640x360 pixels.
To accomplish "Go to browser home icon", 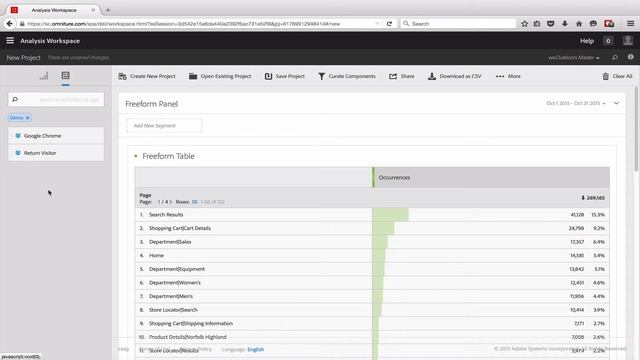I will 579,24.
